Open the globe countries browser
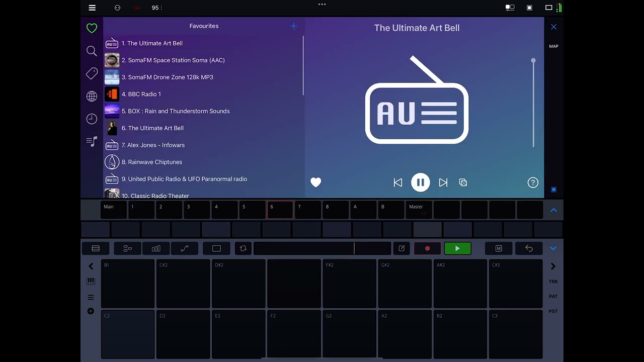Viewport: 644px width, 362px height. tap(92, 96)
